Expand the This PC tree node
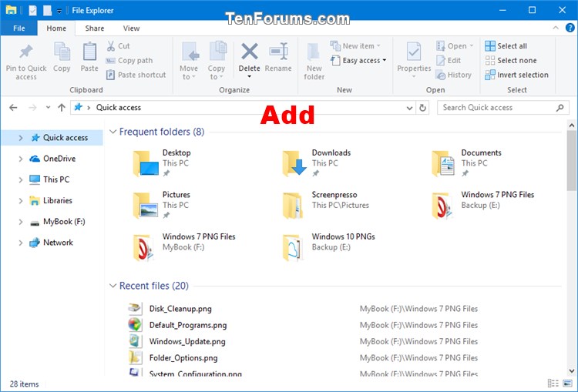 pos(21,179)
